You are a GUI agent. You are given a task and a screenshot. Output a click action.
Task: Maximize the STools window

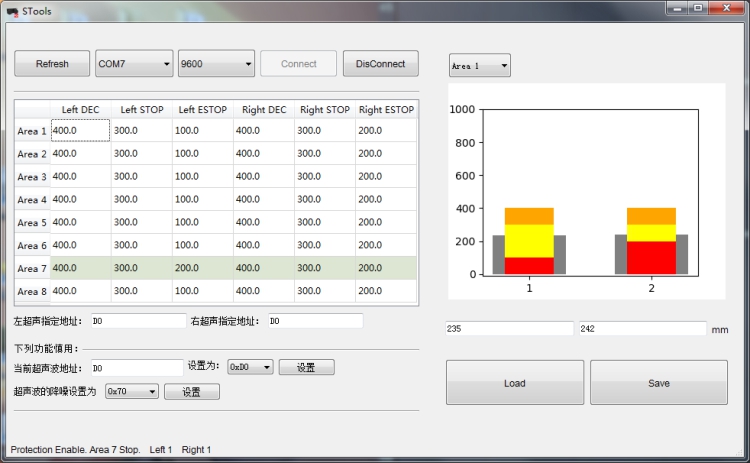pyautogui.click(x=698, y=8)
